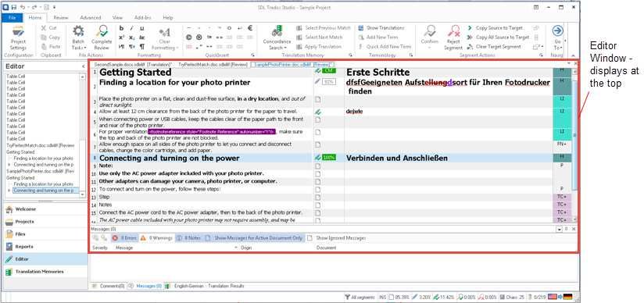The width and height of the screenshot is (644, 303).
Task: Open Project Settings in the ribbon
Action: pyautogui.click(x=18, y=37)
